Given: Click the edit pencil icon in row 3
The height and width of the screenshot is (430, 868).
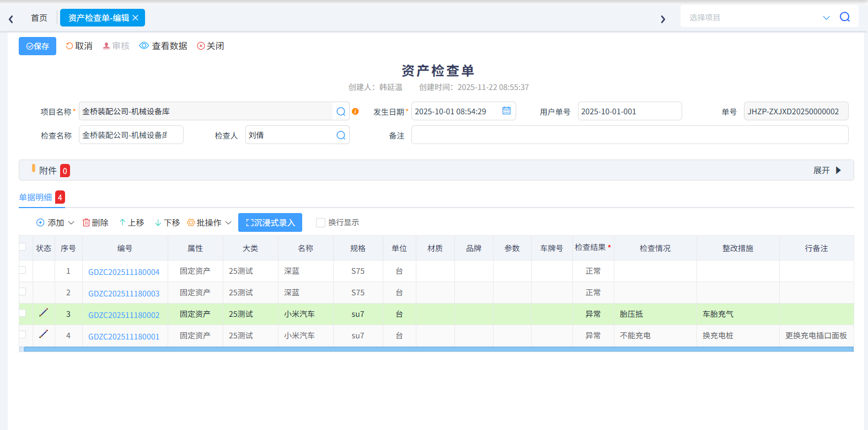Looking at the screenshot, I should tap(44, 313).
